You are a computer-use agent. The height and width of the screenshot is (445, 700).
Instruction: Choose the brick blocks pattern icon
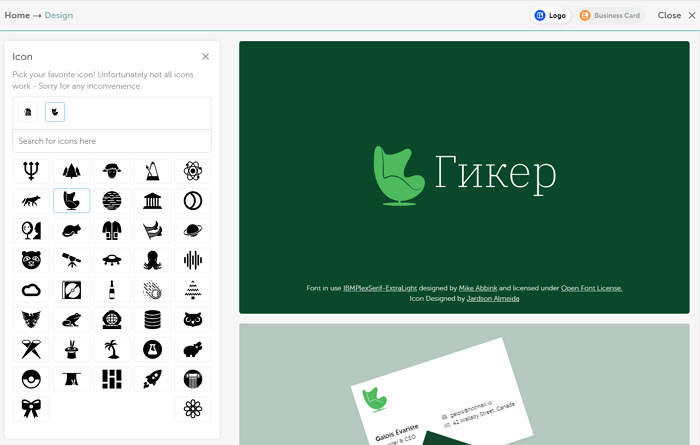pyautogui.click(x=112, y=379)
